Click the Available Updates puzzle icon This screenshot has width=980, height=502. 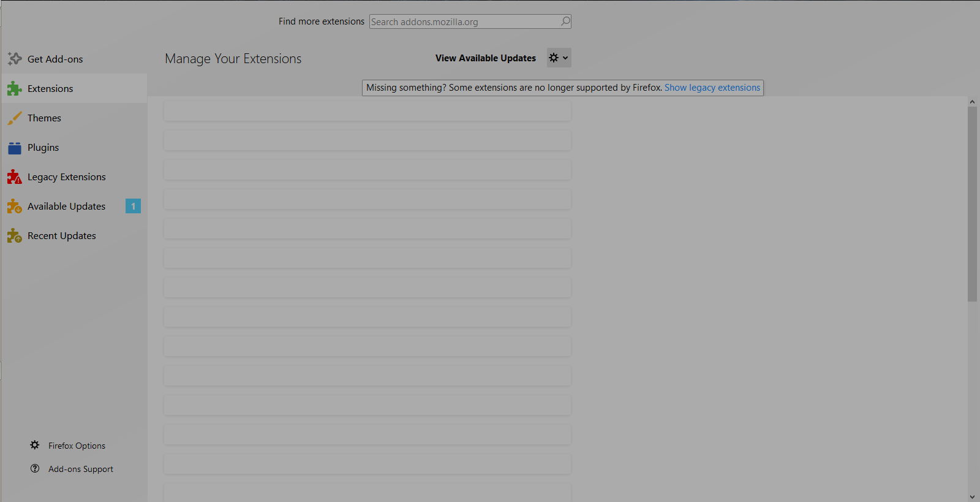[15, 207]
